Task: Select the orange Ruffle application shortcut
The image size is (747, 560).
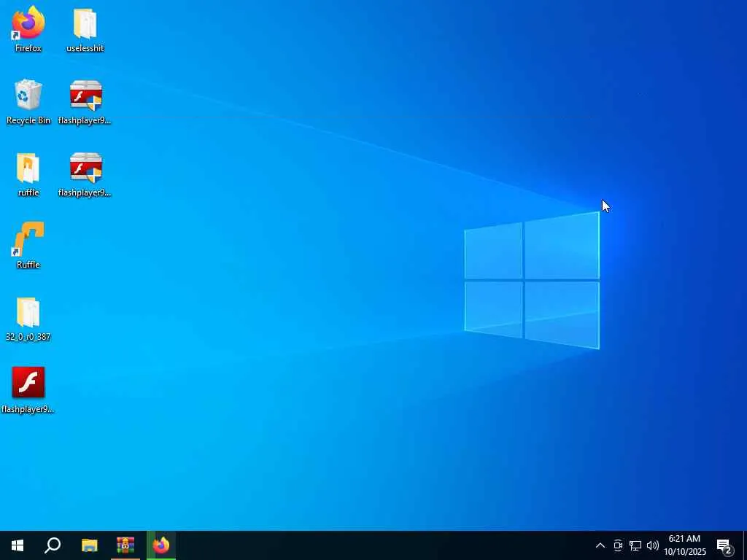Action: pos(28,246)
